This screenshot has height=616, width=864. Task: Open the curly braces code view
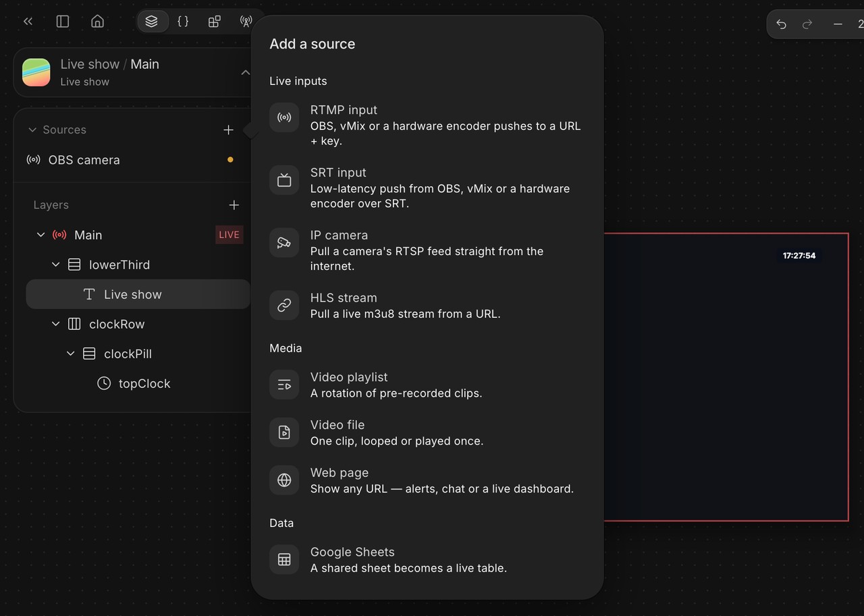[183, 22]
